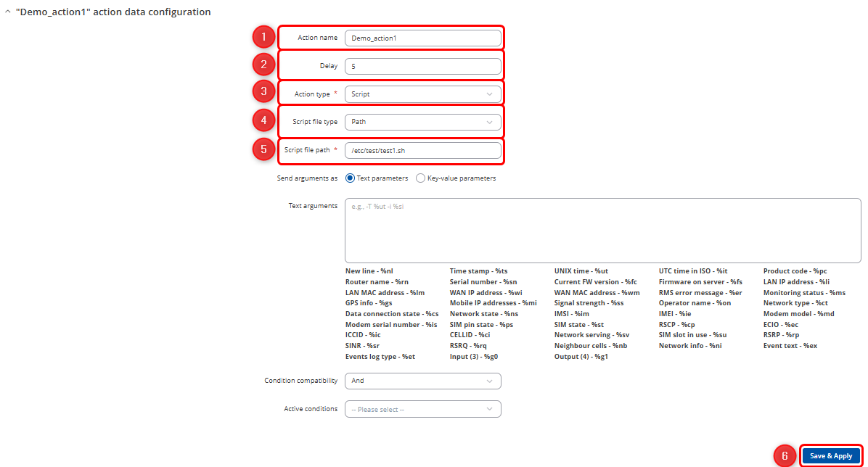Collapse the Demo_action1 configuration section chevron
Screen dimensions: 868x467
[x=7, y=12]
